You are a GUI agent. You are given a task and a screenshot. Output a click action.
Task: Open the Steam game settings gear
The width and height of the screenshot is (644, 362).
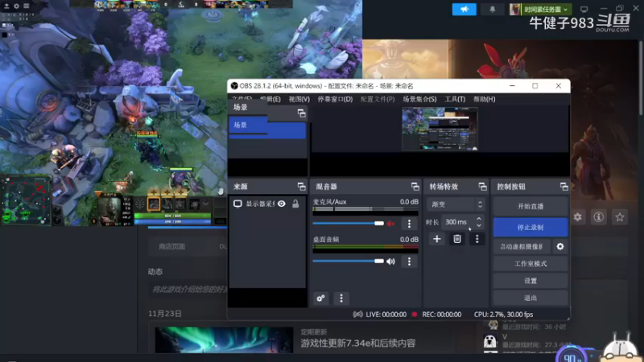[x=577, y=216]
